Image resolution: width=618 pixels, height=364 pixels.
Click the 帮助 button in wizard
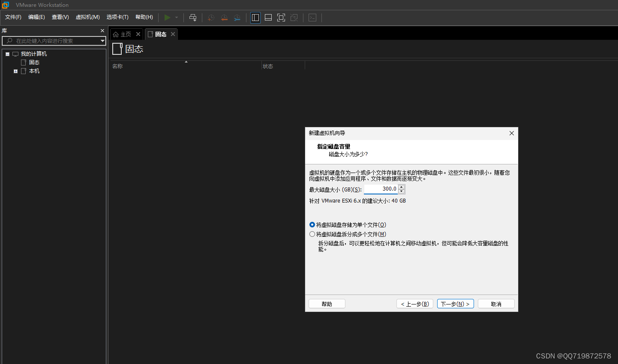pos(327,304)
